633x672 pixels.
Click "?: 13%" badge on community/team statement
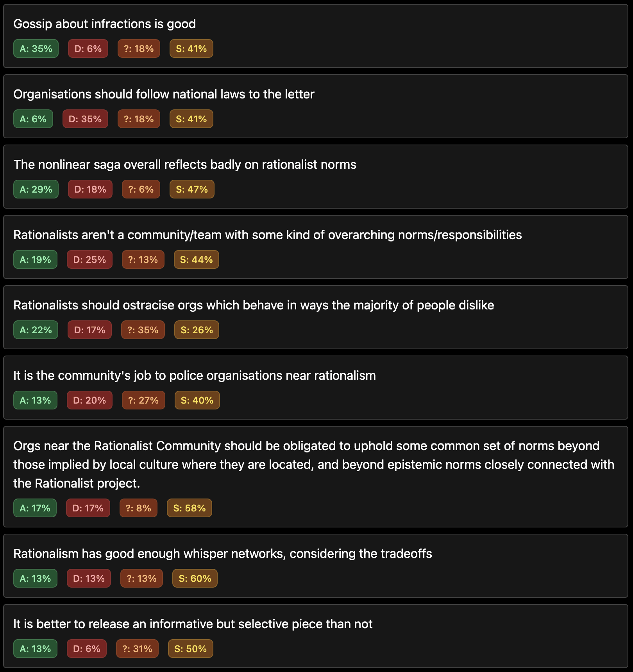pos(143,260)
